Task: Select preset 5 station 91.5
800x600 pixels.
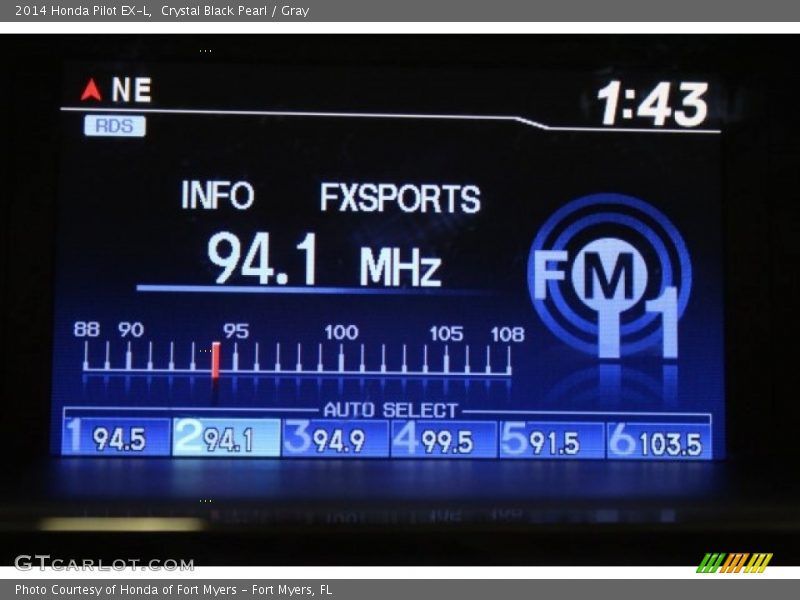Action: (x=552, y=440)
